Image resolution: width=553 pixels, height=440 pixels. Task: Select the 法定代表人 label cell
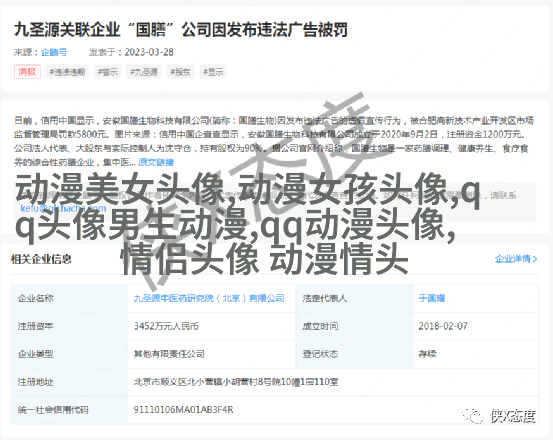click(x=354, y=298)
